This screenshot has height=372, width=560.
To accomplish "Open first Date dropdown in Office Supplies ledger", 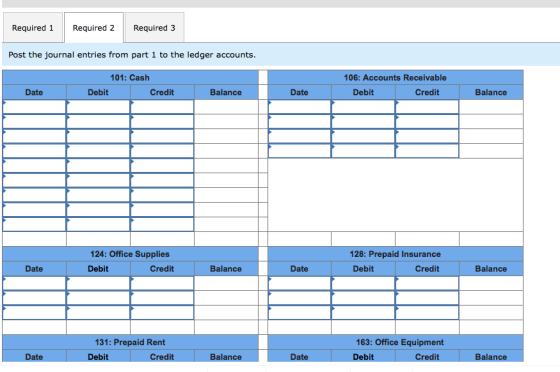I will coord(34,283).
